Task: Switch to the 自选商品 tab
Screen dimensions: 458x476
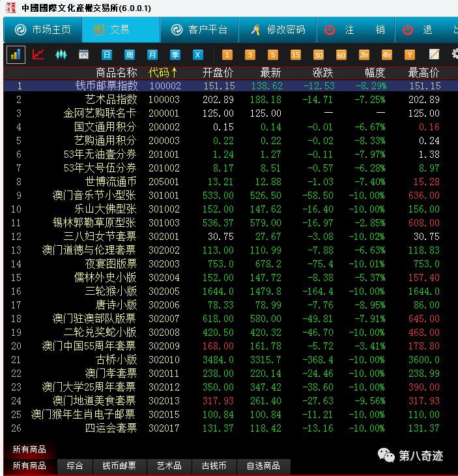Action: [263, 466]
